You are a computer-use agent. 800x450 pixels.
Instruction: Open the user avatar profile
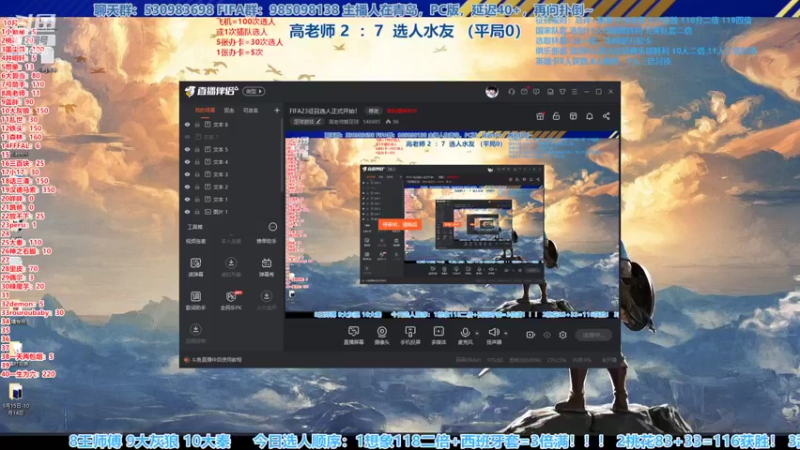pyautogui.click(x=492, y=92)
